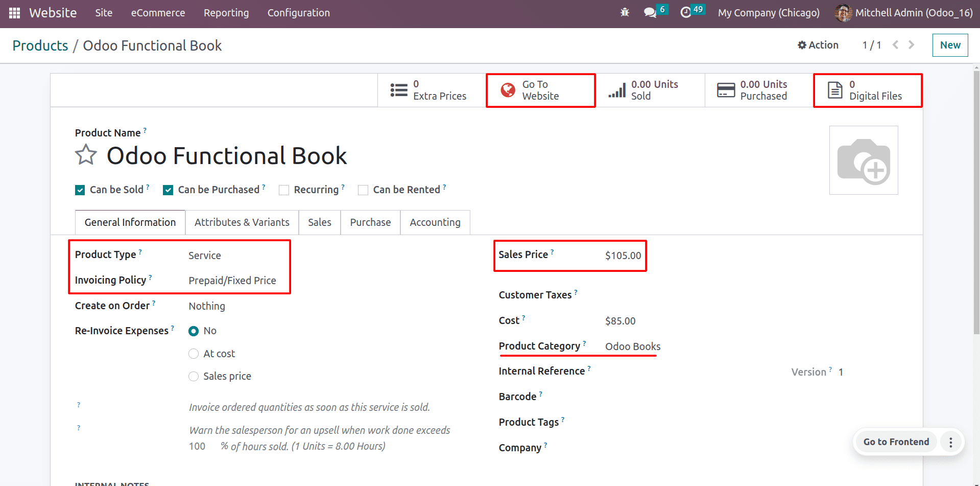Open the Customer Taxes field
Image resolution: width=980 pixels, height=486 pixels.
(x=751, y=295)
